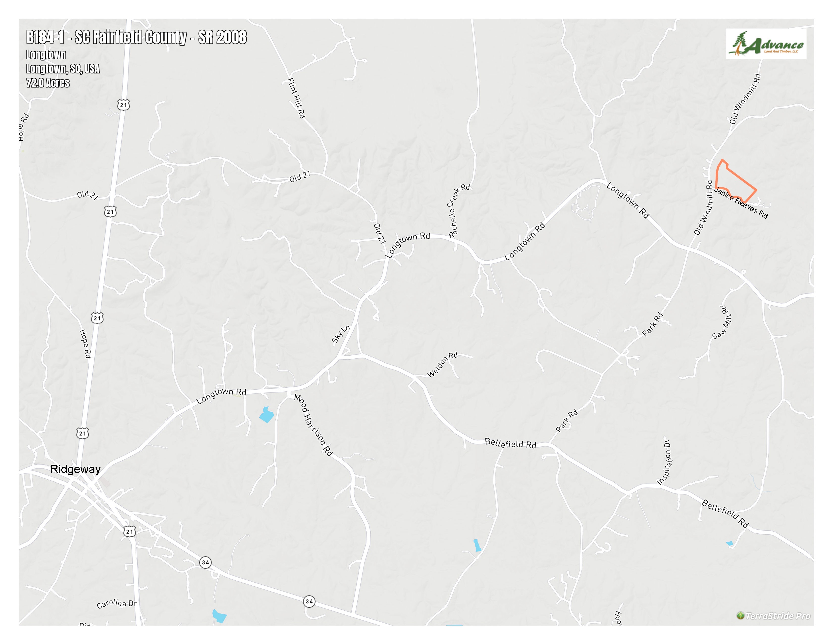Click the US 21 shield south of Ridgeway
The width and height of the screenshot is (833, 644).
(x=130, y=531)
